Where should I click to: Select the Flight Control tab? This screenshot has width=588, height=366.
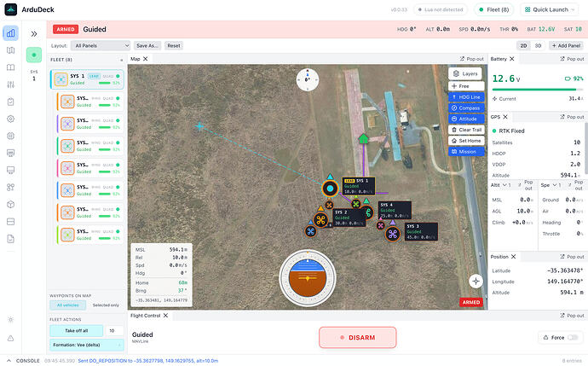pyautogui.click(x=145, y=316)
